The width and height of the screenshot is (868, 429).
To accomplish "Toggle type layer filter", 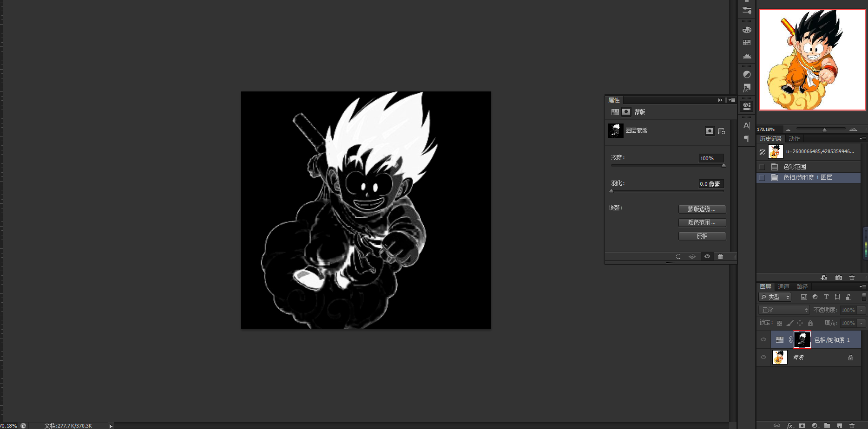I will pyautogui.click(x=826, y=297).
